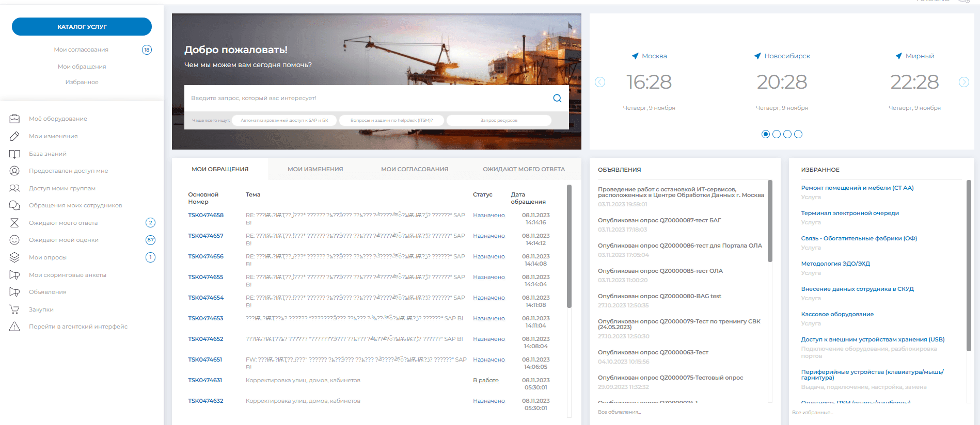Click the pencil icon for Мои изменения
Screen dimensions: 980x425
click(x=14, y=136)
